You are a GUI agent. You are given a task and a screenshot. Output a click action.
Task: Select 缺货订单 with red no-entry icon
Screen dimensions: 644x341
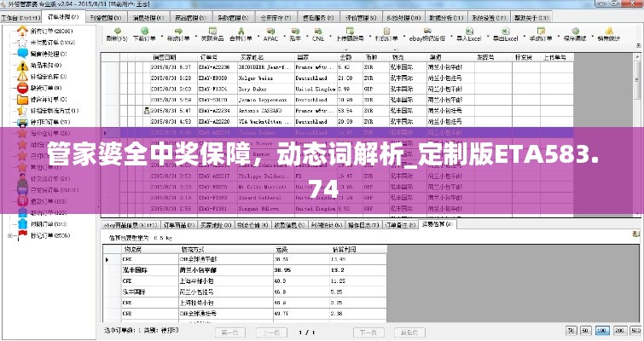click(40, 87)
